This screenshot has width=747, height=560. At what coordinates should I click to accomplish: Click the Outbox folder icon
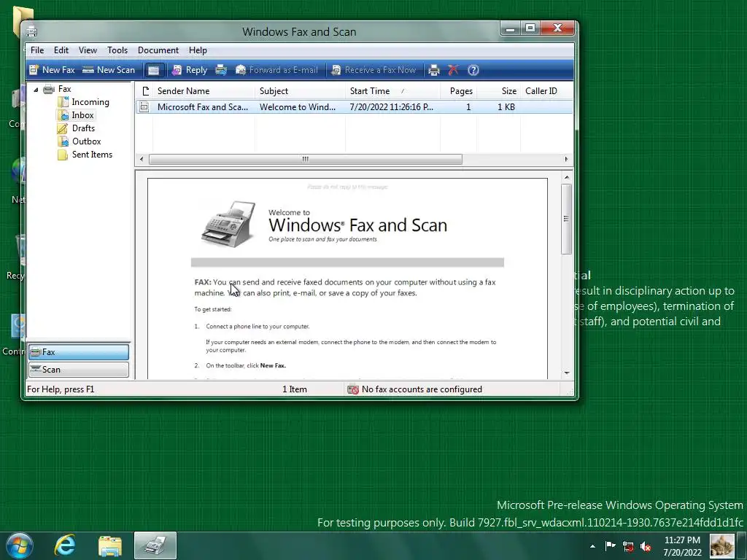click(63, 141)
